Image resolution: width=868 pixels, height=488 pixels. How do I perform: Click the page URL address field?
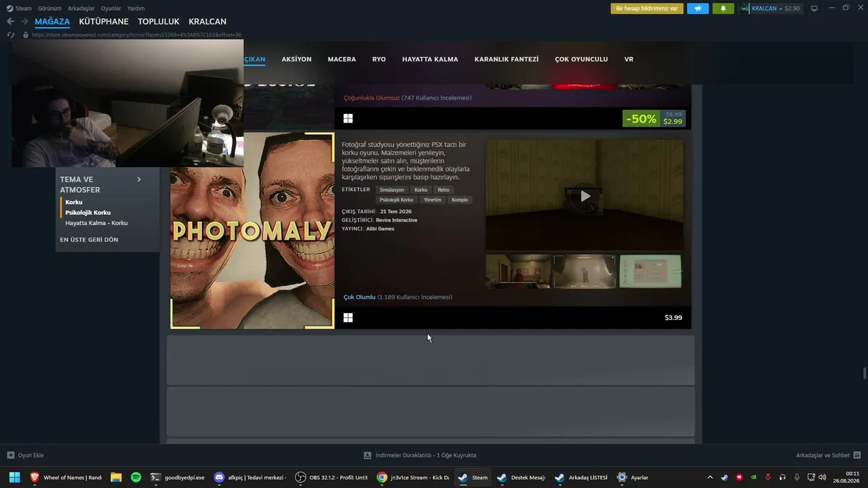pyautogui.click(x=136, y=35)
